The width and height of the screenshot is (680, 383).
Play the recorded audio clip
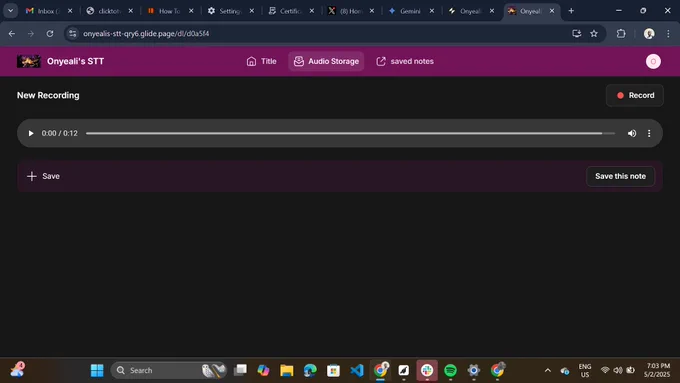click(x=31, y=133)
